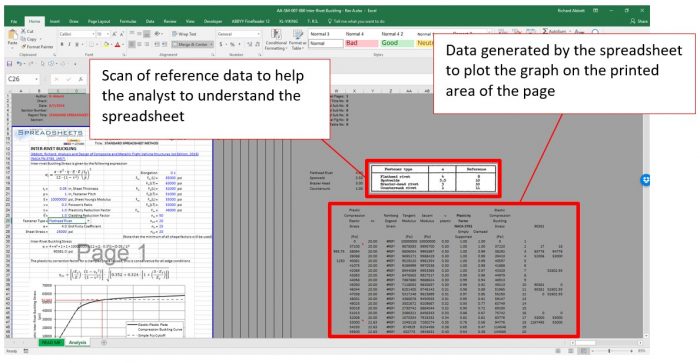Open the Merge & Center dropdown arrow
The height and width of the screenshot is (363, 700).
coord(211,45)
